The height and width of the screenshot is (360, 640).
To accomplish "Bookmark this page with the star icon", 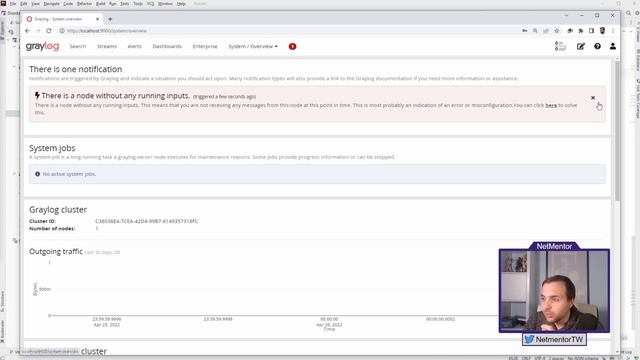I will pos(556,31).
